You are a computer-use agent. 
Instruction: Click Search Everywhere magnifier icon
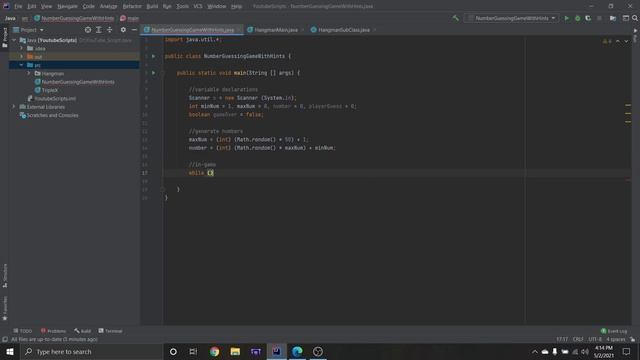point(635,18)
